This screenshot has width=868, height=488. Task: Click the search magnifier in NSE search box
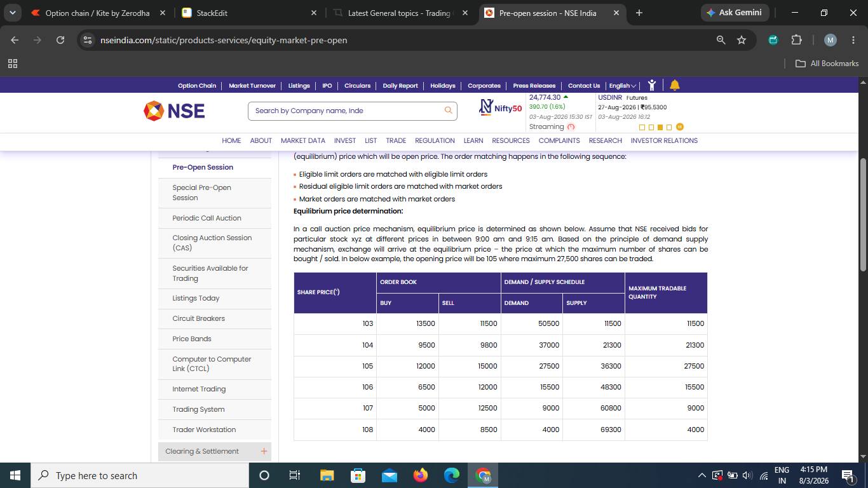coord(449,111)
